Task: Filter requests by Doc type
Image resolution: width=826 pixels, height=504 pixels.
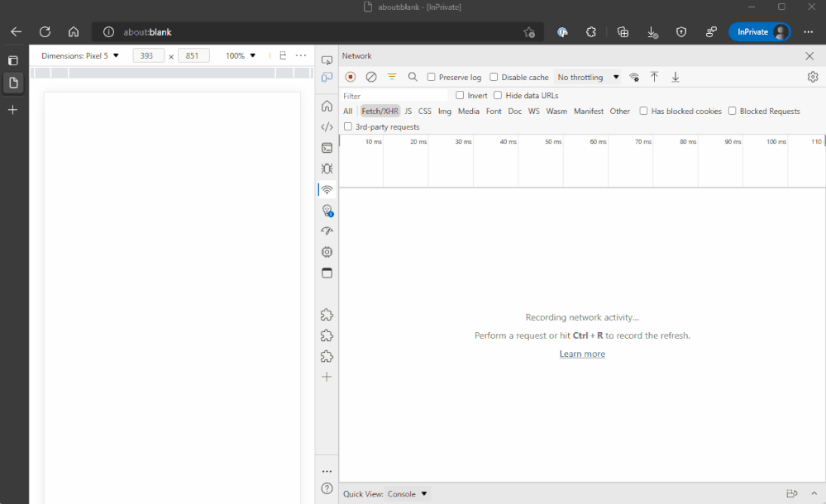Action: [x=514, y=111]
